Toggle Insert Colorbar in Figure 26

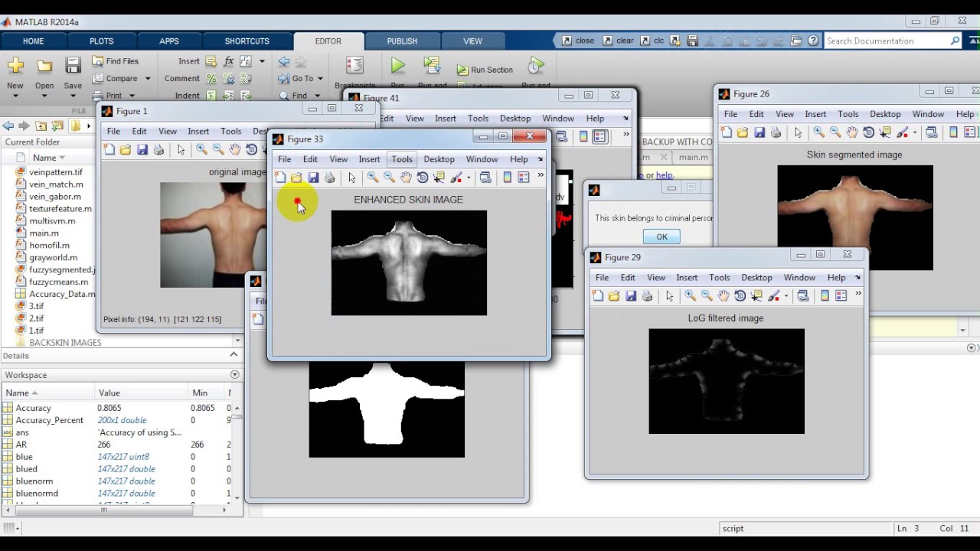coord(953,132)
